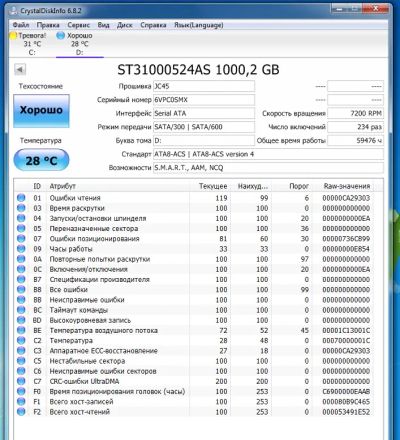This screenshot has height=440, width=400.
Task: Click status icon for Время позиционирования головок
Action: pyautogui.click(x=21, y=391)
